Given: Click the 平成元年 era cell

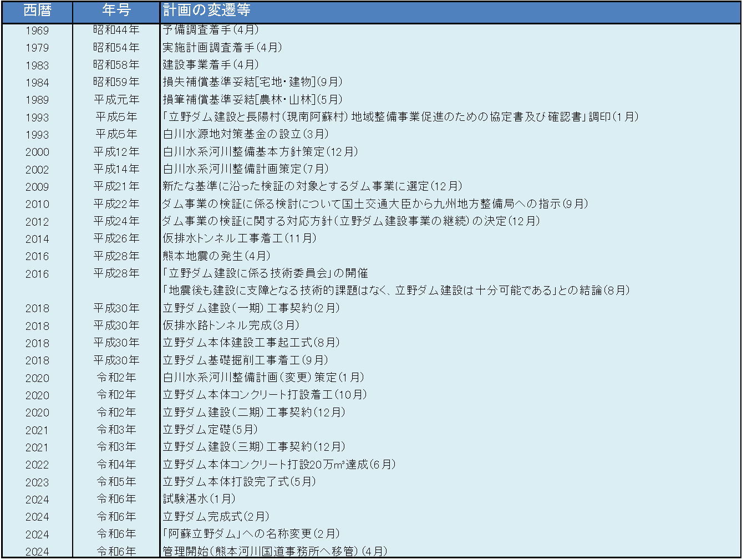Looking at the screenshot, I should coord(116,100).
